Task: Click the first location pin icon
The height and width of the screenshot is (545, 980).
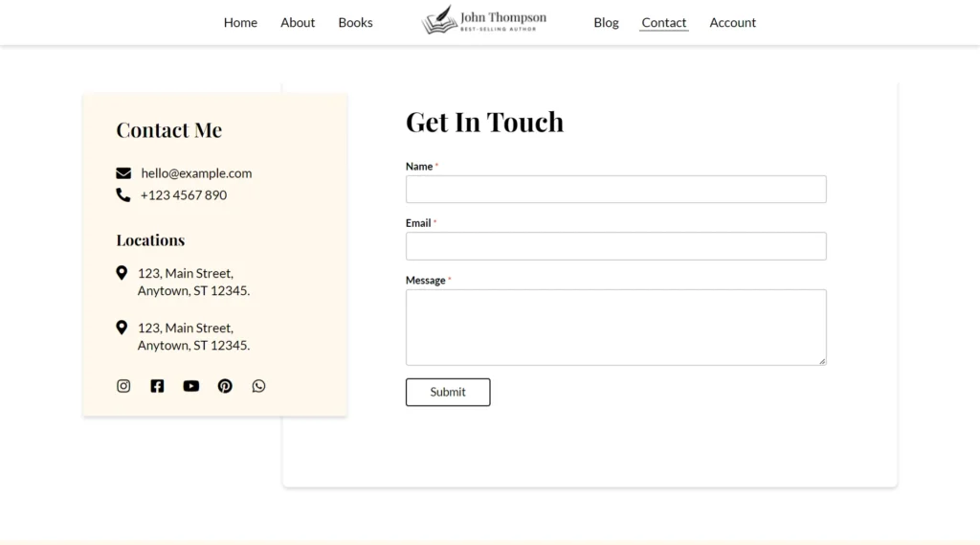Action: (x=122, y=273)
